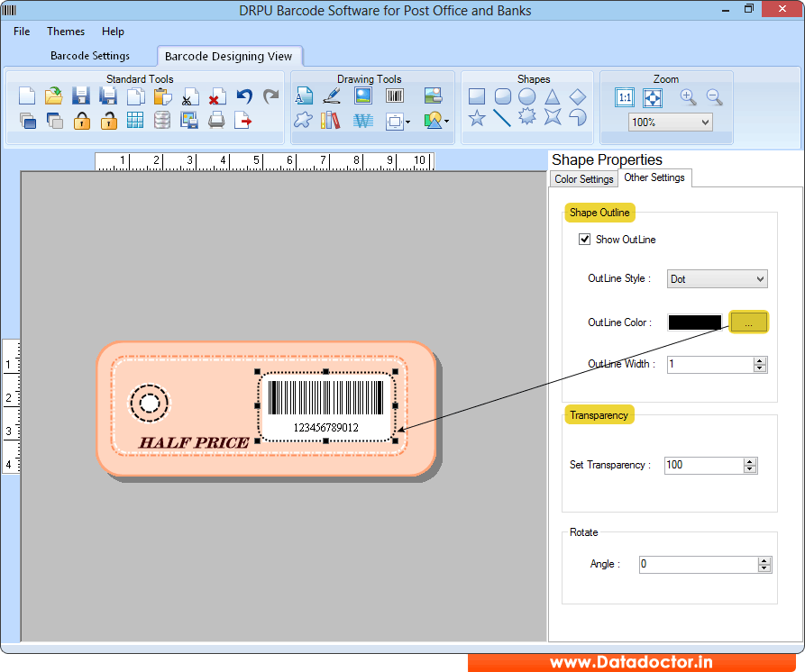Viewport: 805px width, 672px height.
Task: Insert a picture onto the label
Action: pyautogui.click(x=363, y=95)
